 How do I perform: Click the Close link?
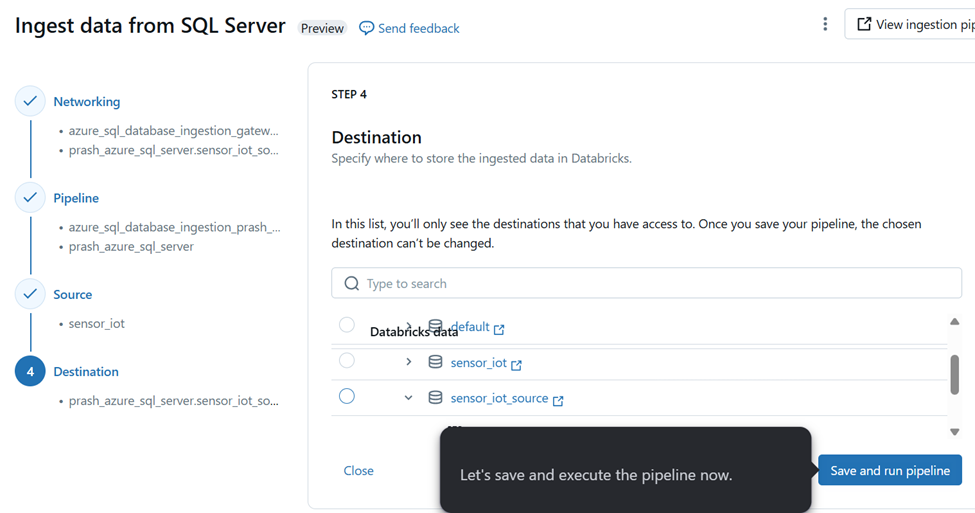click(x=358, y=470)
